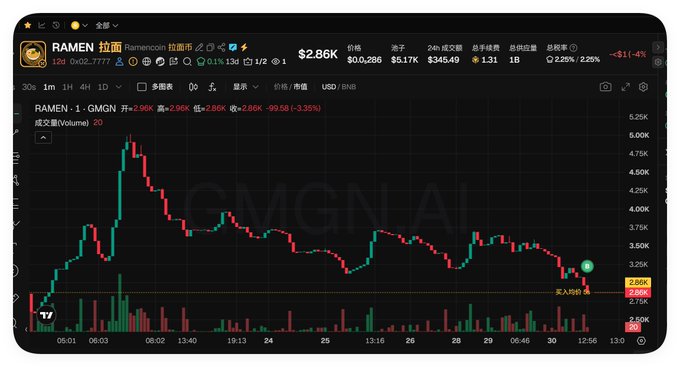
Task: Open the blue person creator icon
Action: click(119, 62)
